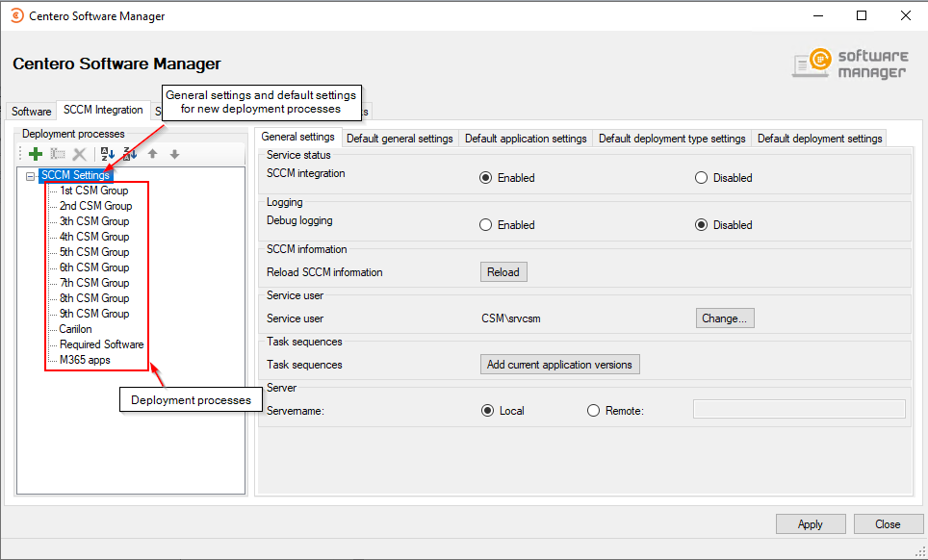928x560 pixels.
Task: Select 1st CSM Group in tree
Action: coord(93,191)
